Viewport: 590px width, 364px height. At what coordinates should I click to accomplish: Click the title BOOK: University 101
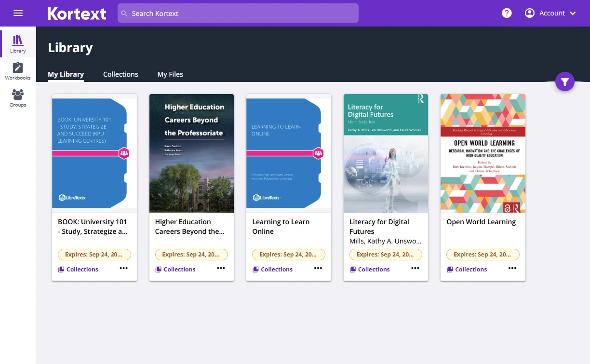[93, 227]
